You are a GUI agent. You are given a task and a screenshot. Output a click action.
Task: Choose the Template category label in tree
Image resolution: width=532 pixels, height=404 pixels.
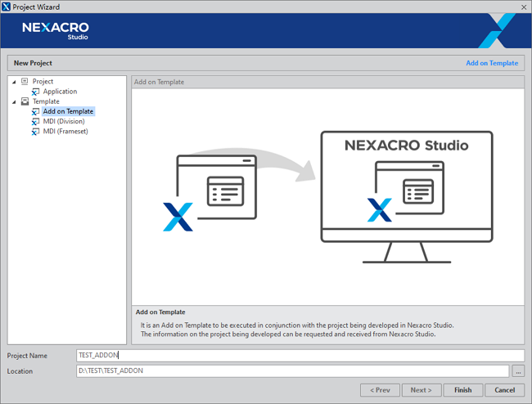pyautogui.click(x=46, y=101)
